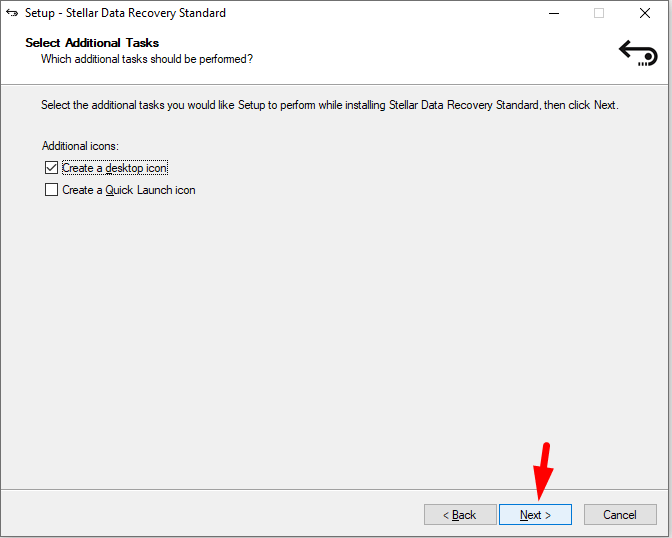Go back with the '< Back' button
Viewport: 672px width, 538px height.
460,514
